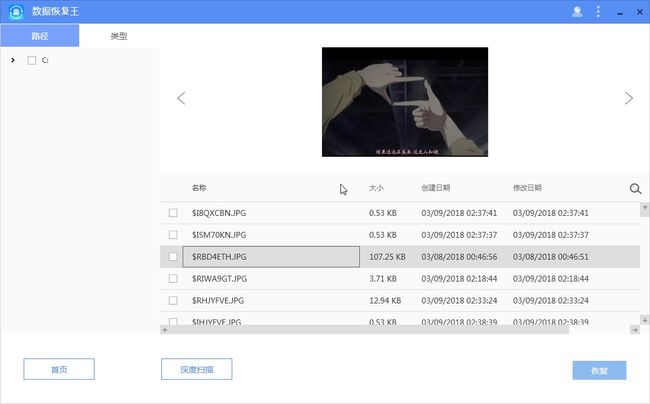The height and width of the screenshot is (404, 650).
Task: Click the vertical scrollbar down arrow
Action: [x=645, y=320]
